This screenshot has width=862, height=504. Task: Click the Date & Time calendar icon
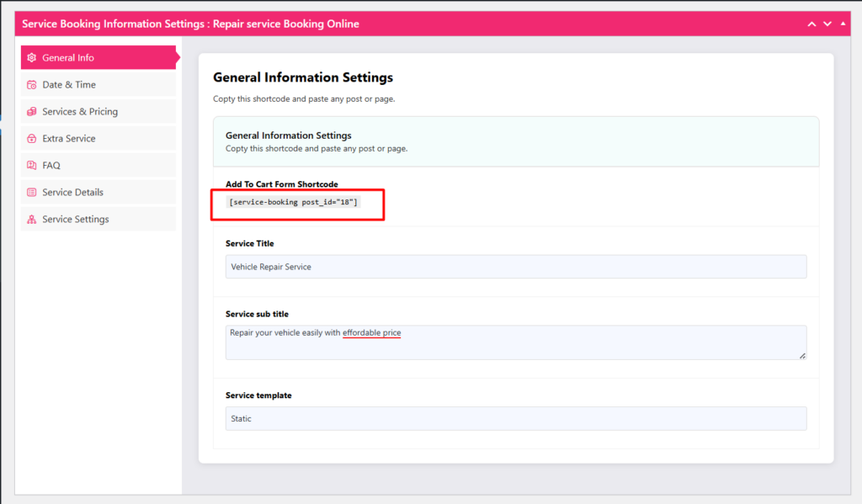pos(32,85)
